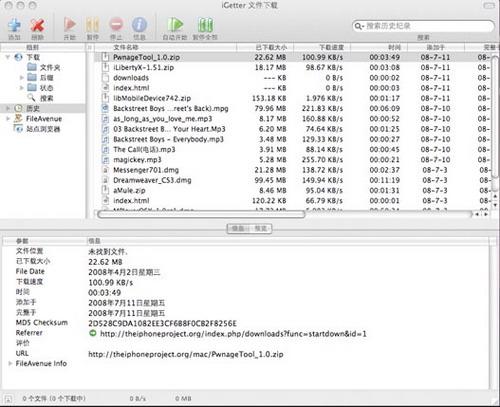Switch to the right preview tab button

(260, 229)
